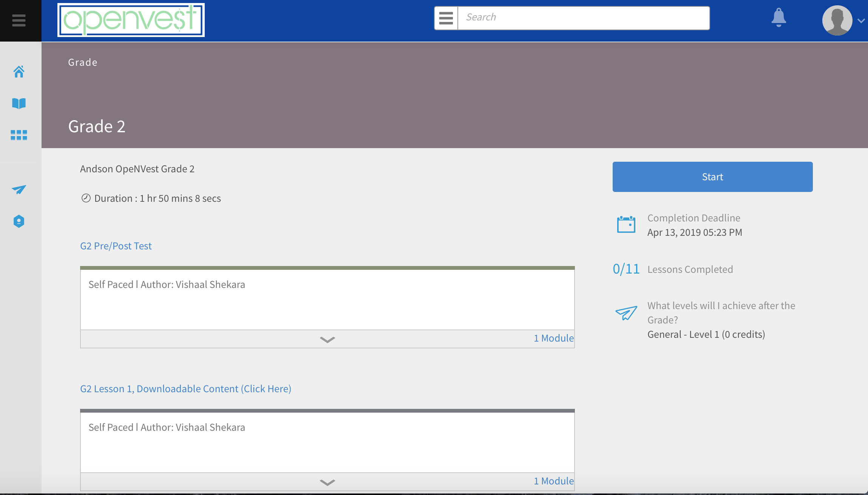Open G2 Lesson 1 Downloadable Content link
Image resolution: width=868 pixels, height=495 pixels.
(185, 389)
